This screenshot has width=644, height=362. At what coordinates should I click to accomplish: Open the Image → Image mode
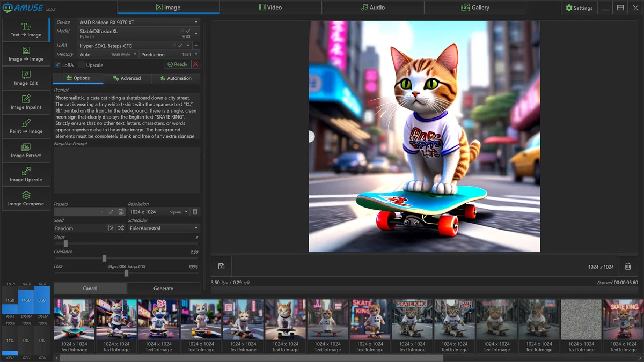click(x=26, y=54)
